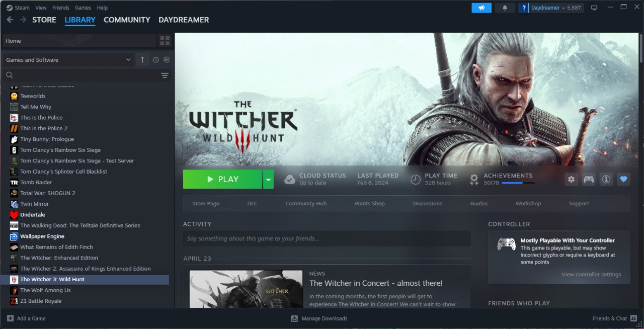The height and width of the screenshot is (329, 644).
Task: Click the Manage Downloads icon
Action: (294, 318)
